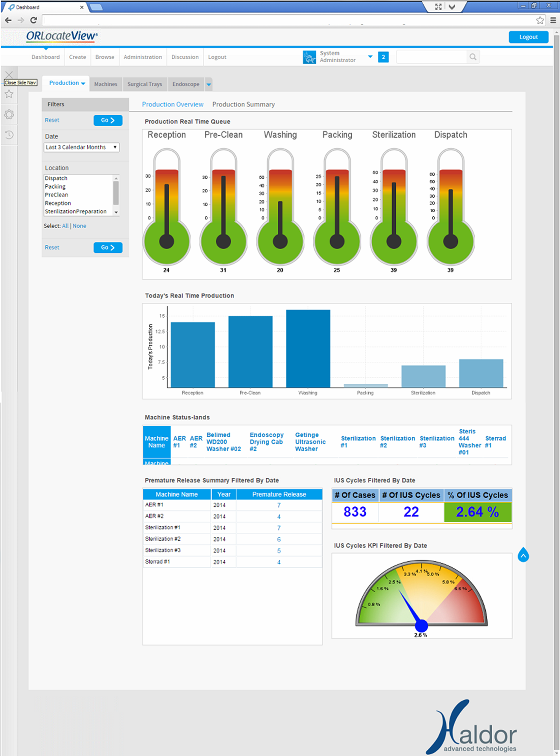Open the Discussion menu

point(185,57)
